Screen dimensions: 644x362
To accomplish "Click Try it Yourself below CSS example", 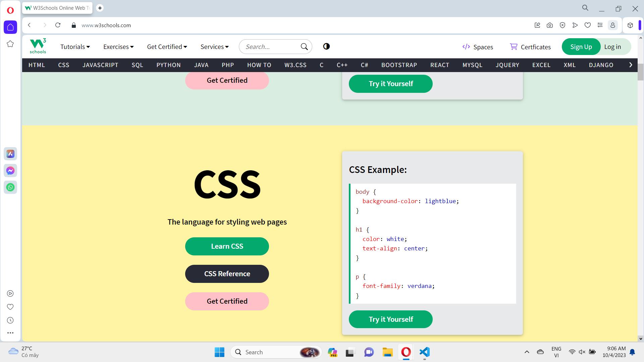I will [x=391, y=319].
